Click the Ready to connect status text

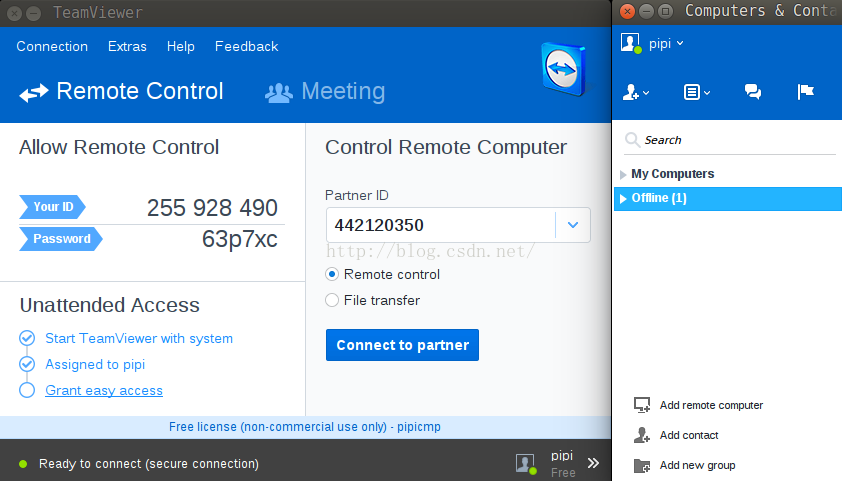(149, 464)
